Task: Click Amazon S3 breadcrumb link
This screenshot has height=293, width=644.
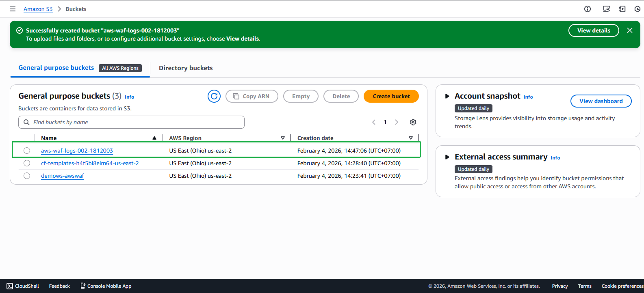Action: coord(38,9)
